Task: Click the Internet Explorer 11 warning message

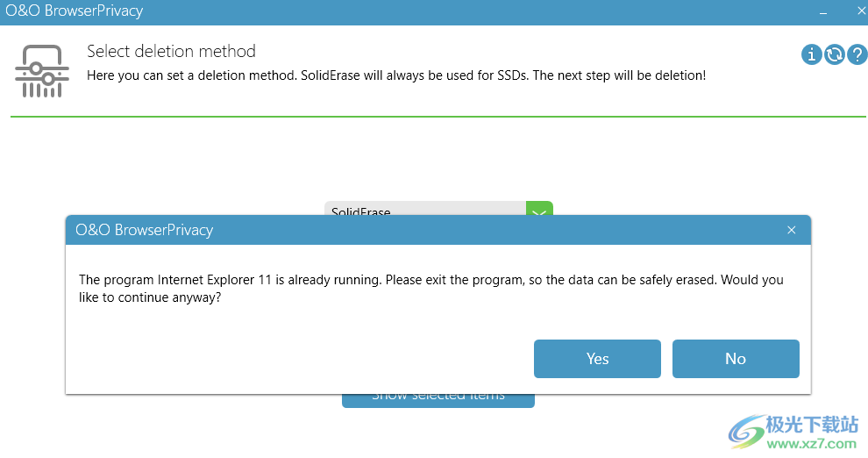Action: 430,289
